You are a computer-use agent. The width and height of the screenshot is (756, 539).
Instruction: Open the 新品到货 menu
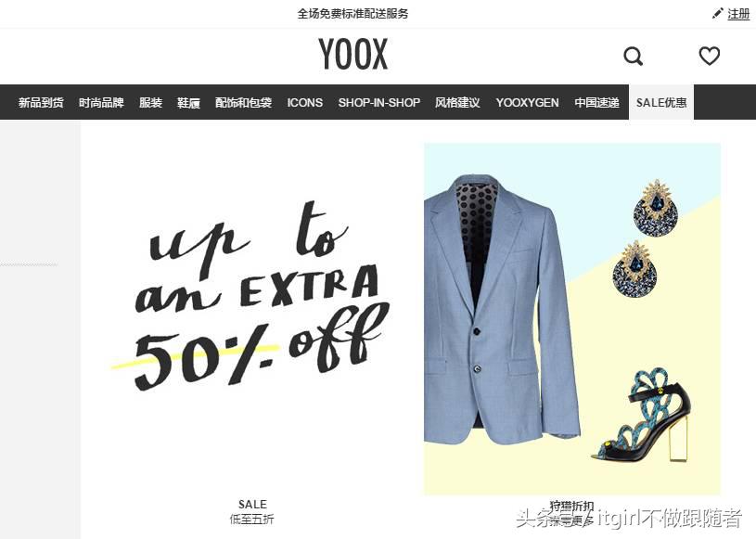[x=41, y=103]
